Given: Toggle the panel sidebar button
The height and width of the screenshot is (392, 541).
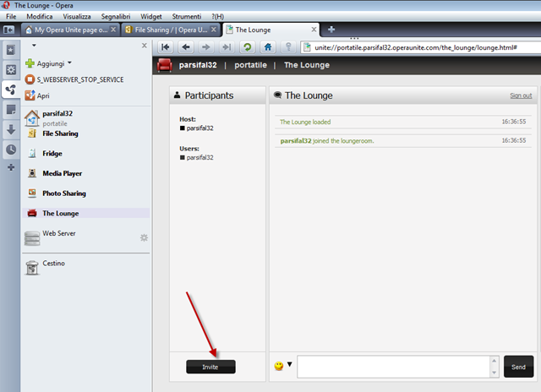Looking at the screenshot, I should [8, 30].
